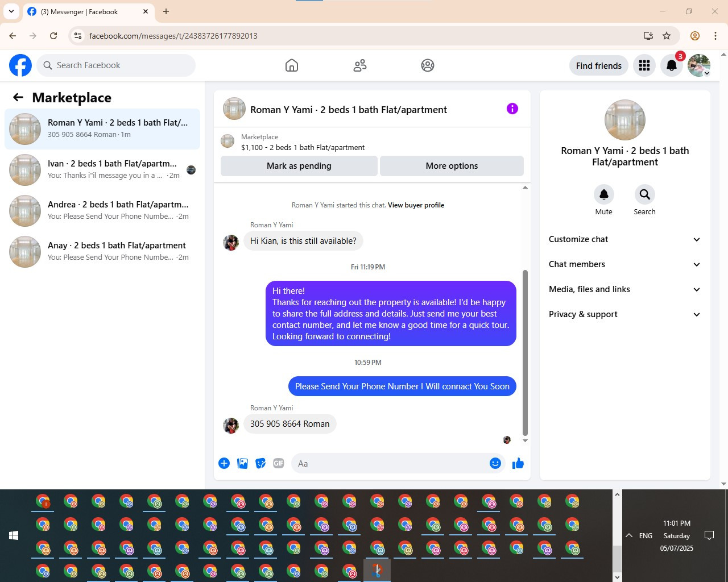Open Chrome profile icon in toolbar
Image resolution: width=728 pixels, height=582 pixels.
click(695, 36)
